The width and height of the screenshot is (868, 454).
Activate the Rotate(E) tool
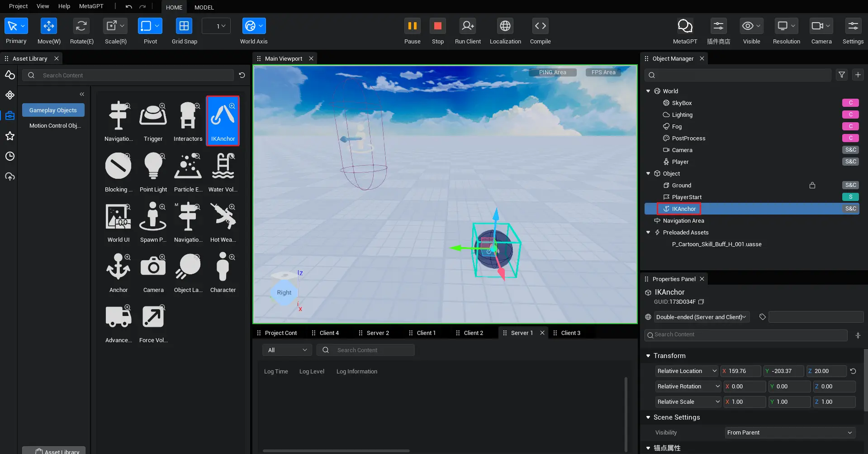(81, 26)
